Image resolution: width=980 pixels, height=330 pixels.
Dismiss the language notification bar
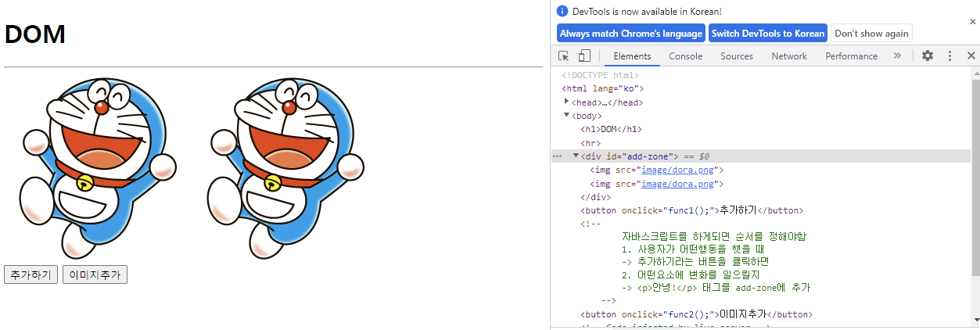tap(972, 22)
